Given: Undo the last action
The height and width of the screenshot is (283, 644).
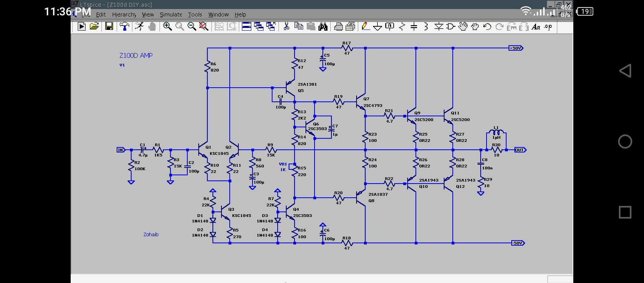Looking at the screenshot, I should point(487,26).
